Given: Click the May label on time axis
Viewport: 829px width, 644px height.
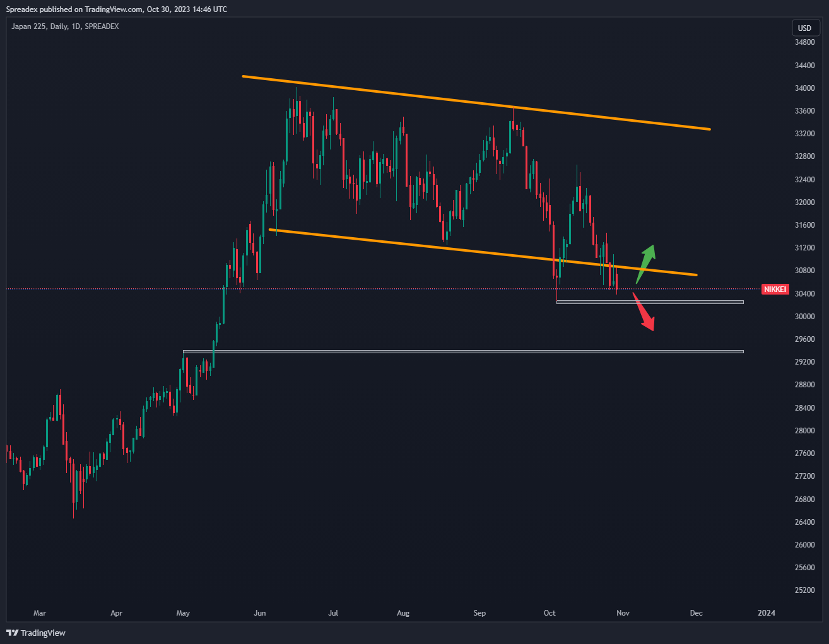Looking at the screenshot, I should 183,613.
